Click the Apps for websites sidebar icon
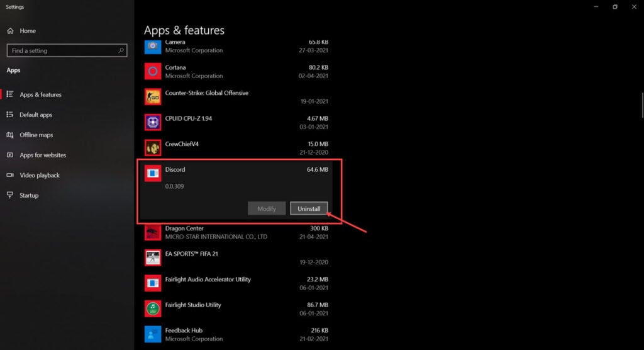644x350 pixels. pyautogui.click(x=10, y=155)
